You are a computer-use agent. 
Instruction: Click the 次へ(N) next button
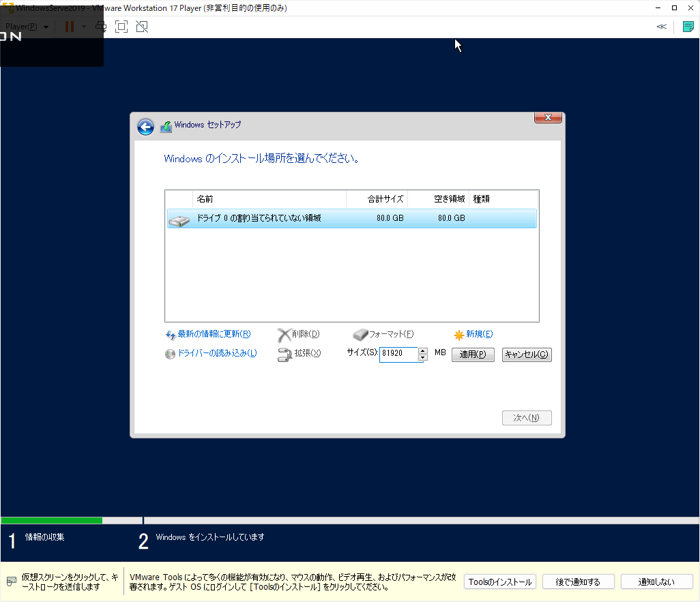click(x=526, y=418)
